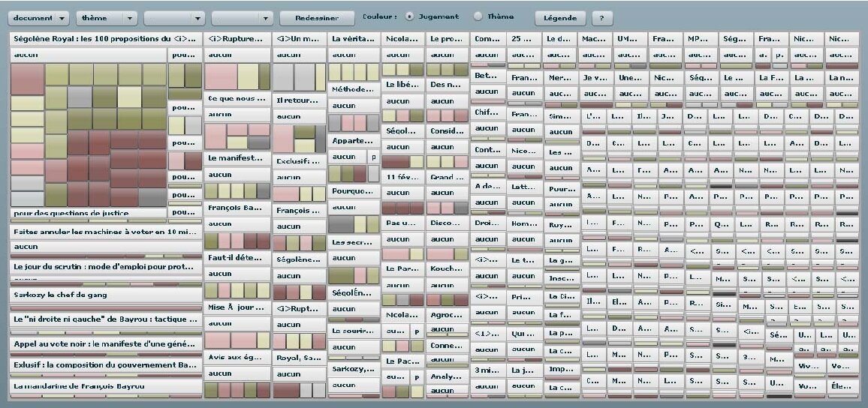
Task: Click the "Royal, Sa..." document header
Action: 299,358
